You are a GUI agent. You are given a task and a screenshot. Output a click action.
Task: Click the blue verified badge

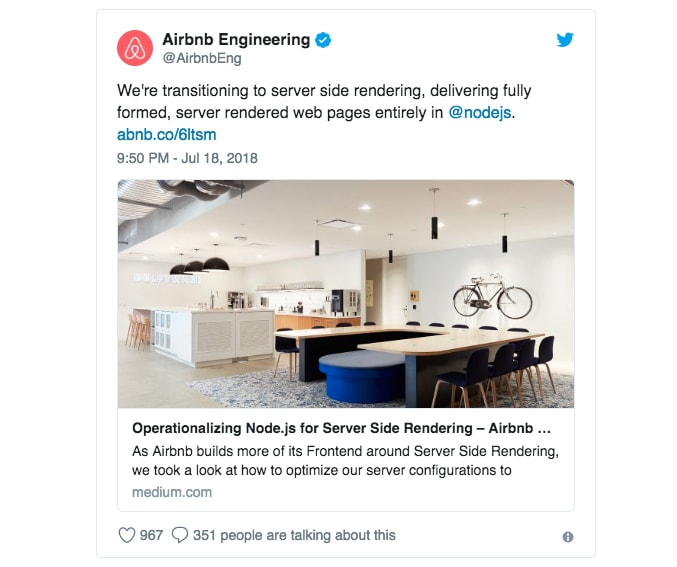click(323, 40)
